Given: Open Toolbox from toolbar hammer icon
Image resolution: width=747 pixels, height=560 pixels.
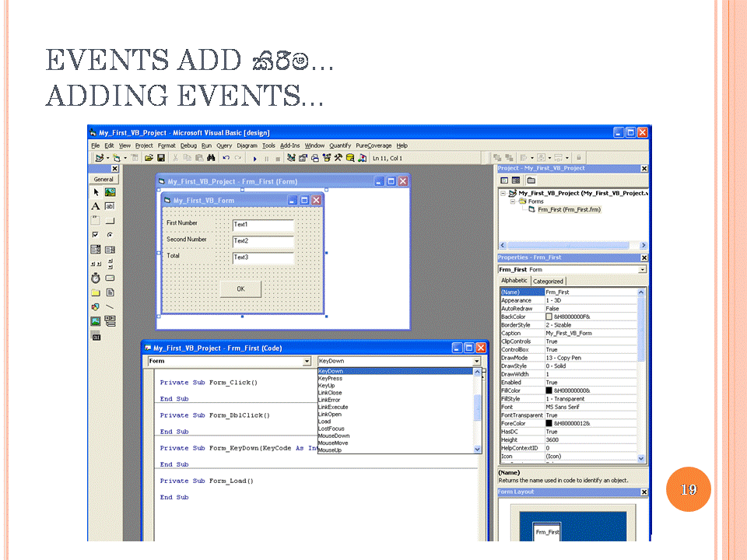Looking at the screenshot, I should pos(338,158).
